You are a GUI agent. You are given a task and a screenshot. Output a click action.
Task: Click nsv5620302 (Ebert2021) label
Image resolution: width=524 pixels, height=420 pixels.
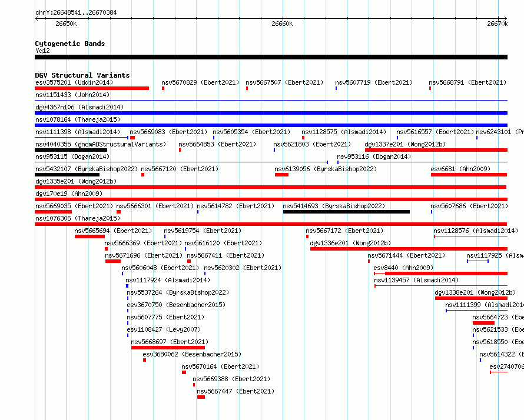pos(243,268)
